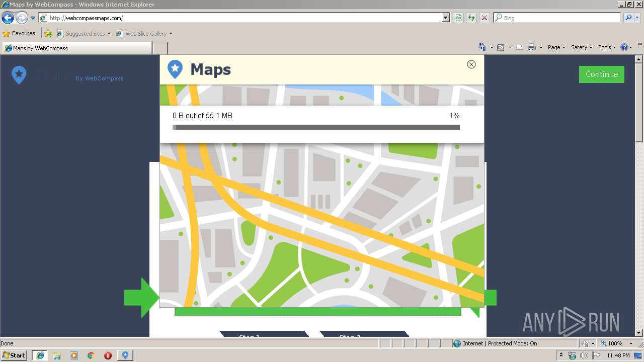This screenshot has height=362, width=644.
Task: Click the '1%' progress text
Action: (454, 116)
